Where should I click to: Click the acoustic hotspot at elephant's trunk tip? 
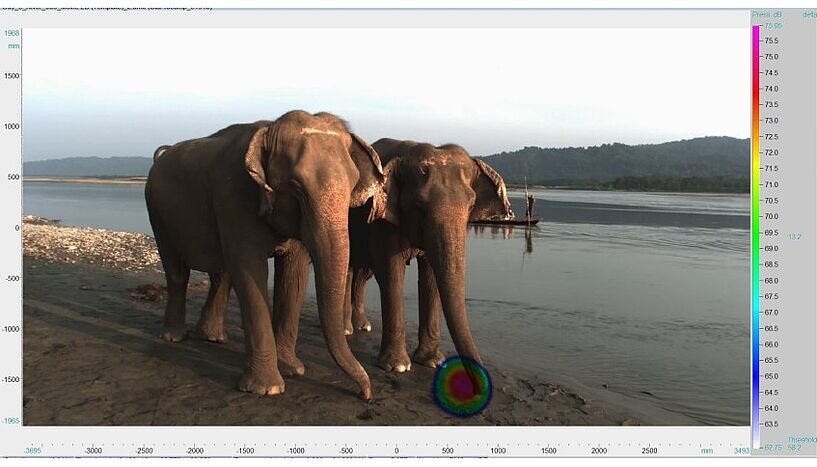tap(462, 386)
